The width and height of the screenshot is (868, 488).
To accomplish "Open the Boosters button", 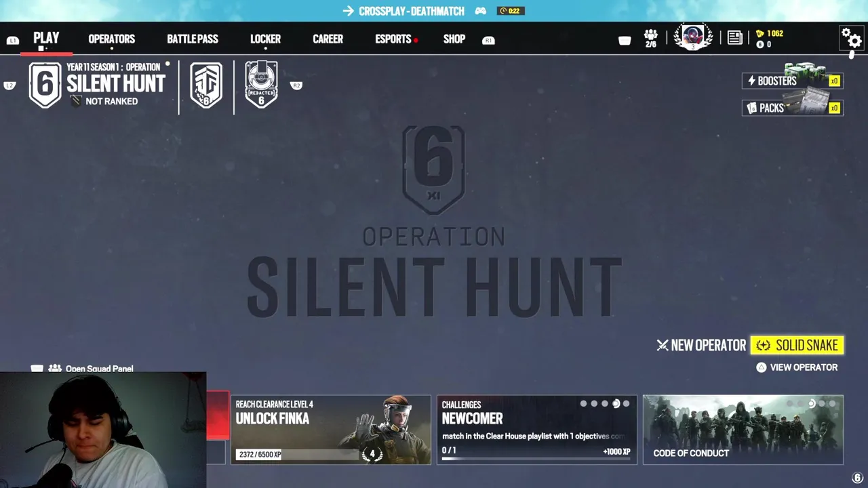I will [792, 81].
